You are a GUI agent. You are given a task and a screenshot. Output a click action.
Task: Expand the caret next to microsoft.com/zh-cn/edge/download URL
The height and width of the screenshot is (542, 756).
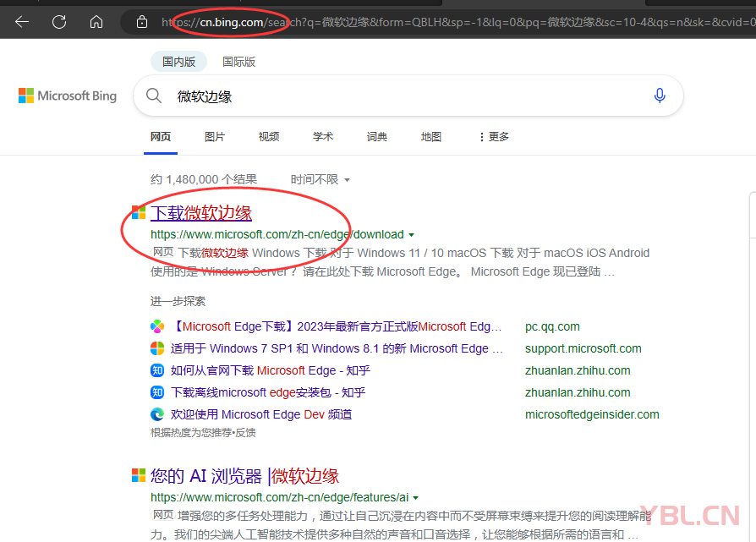412,234
